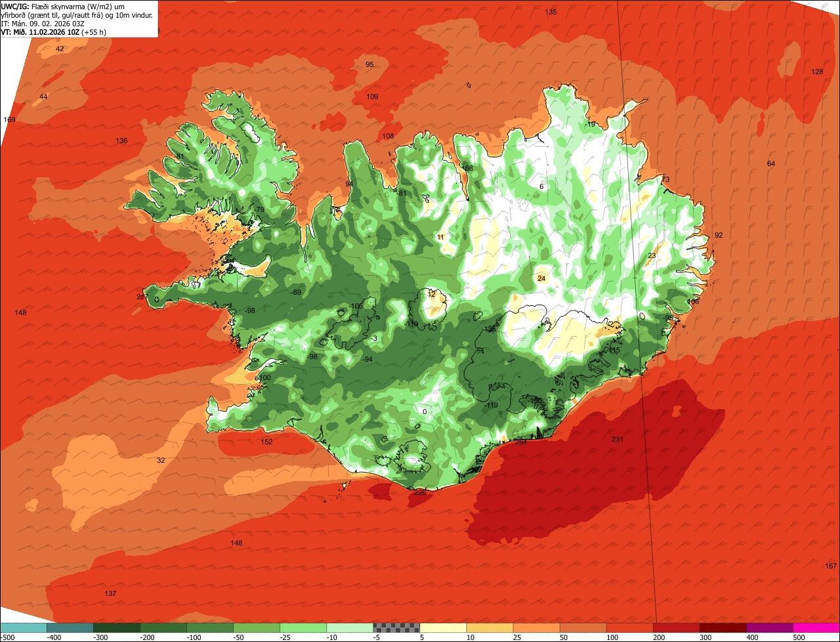Click the map value 128
This screenshot has height=642, width=840.
(817, 72)
